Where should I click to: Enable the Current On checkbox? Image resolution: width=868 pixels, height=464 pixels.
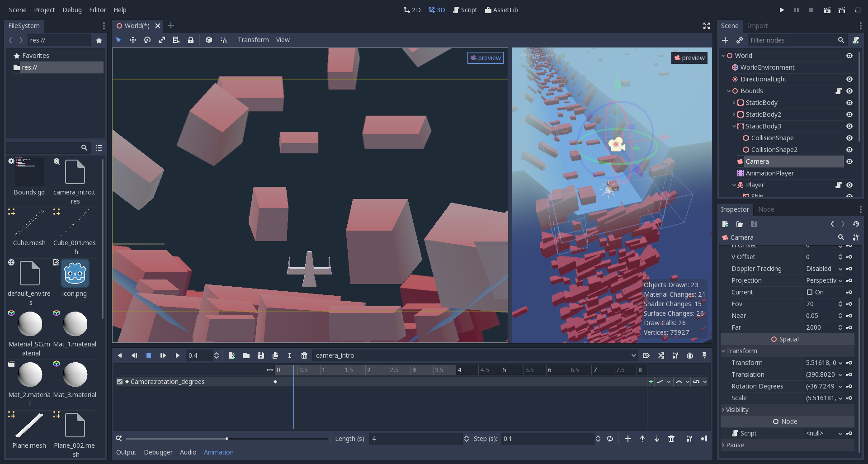tap(810, 292)
